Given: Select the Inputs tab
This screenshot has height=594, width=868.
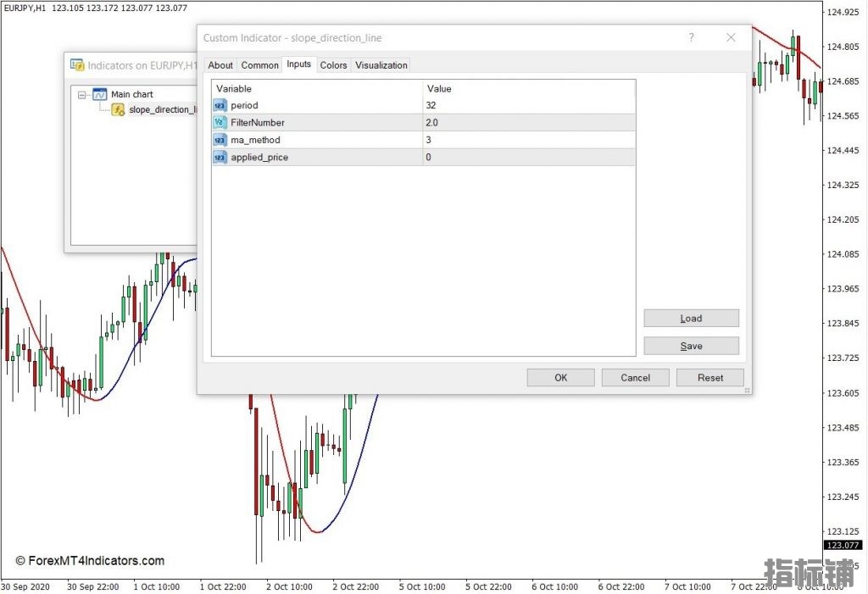Looking at the screenshot, I should [x=299, y=64].
